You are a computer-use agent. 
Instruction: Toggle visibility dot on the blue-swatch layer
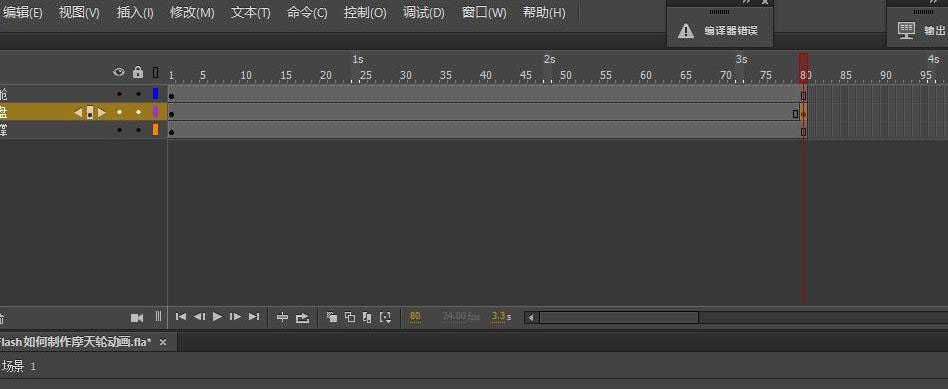(119, 94)
